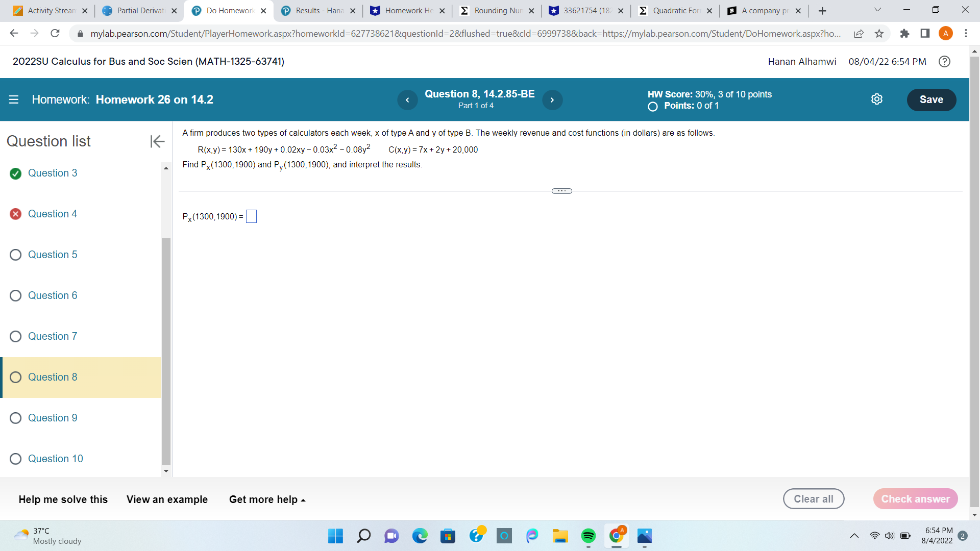Bookmark this page with star icon
Screen dimensions: 980x551
879,34
